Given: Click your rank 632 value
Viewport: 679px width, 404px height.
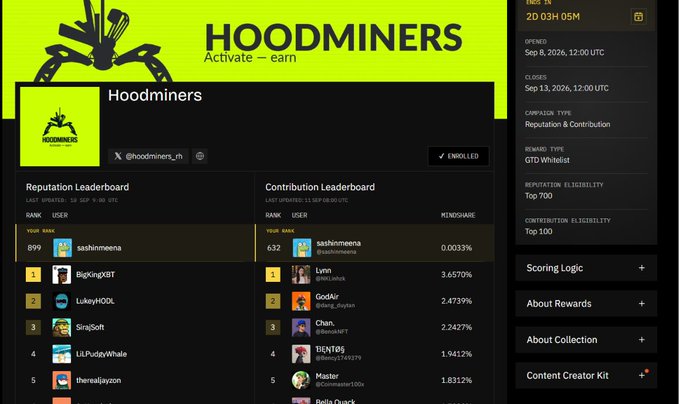Looking at the screenshot, I should (274, 248).
